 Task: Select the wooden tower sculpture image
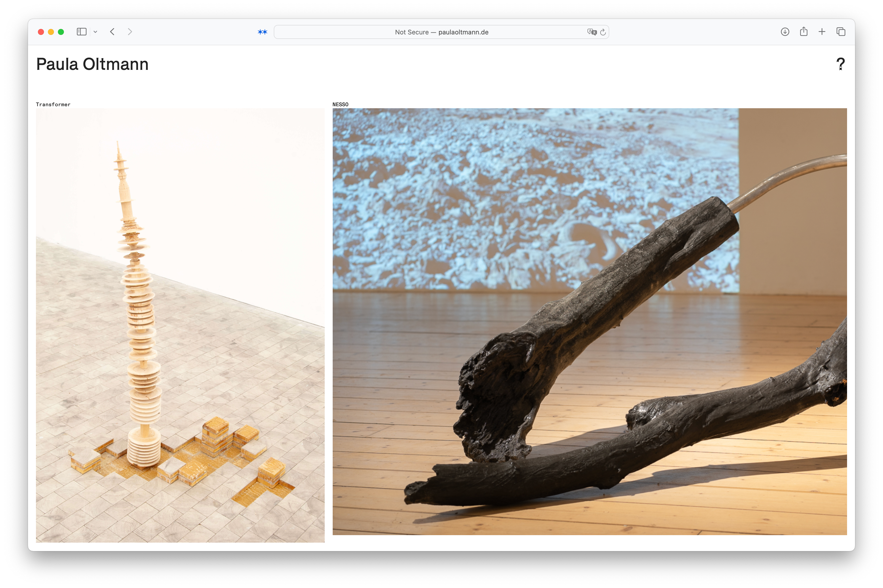pyautogui.click(x=180, y=325)
